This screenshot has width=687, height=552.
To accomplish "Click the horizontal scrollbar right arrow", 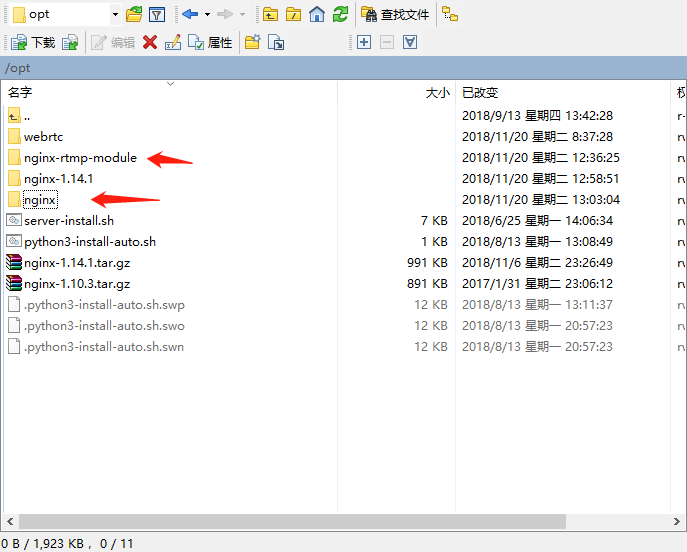I will 676,521.
